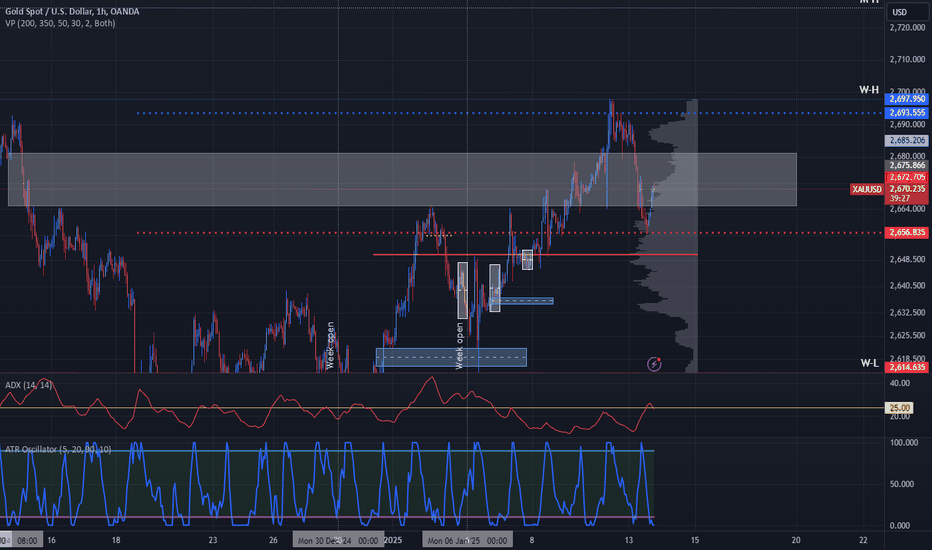The width and height of the screenshot is (932, 550).
Task: Click the 23 date label on the time axis
Action: [213, 540]
